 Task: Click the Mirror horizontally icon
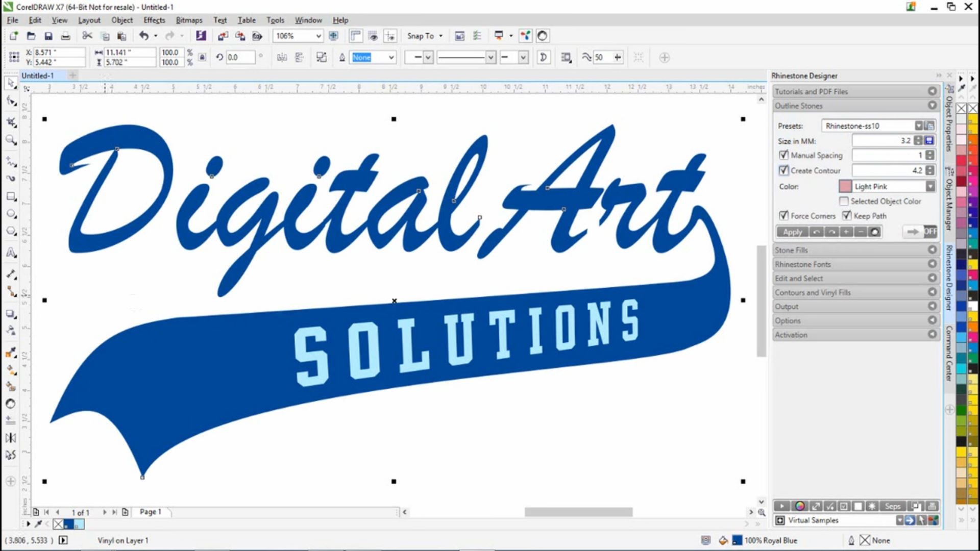(282, 58)
